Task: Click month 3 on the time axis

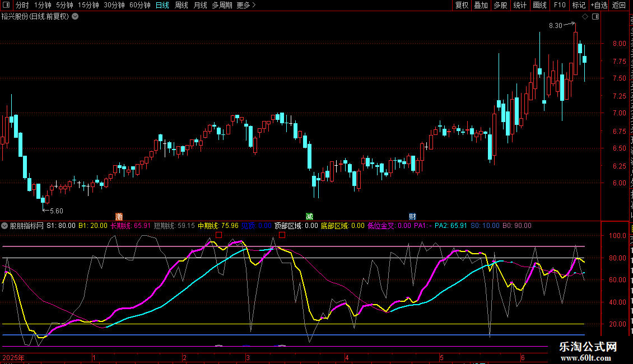Action: [x=248, y=357]
